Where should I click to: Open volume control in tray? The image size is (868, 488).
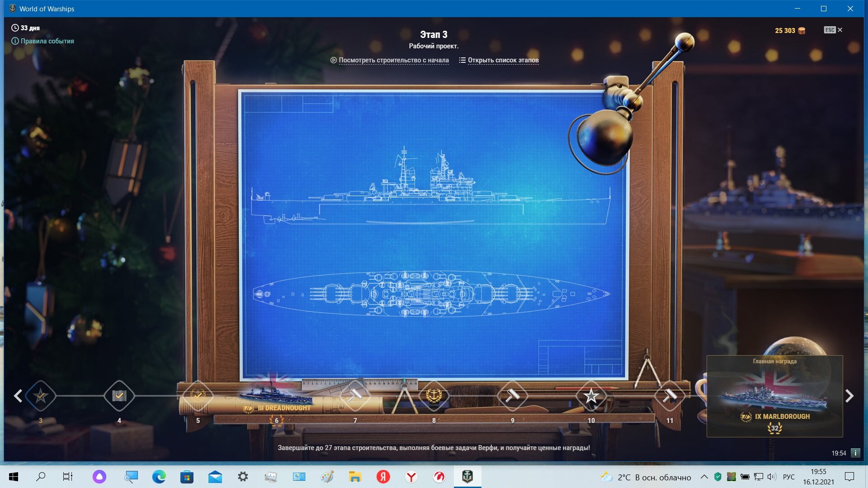coord(771,477)
